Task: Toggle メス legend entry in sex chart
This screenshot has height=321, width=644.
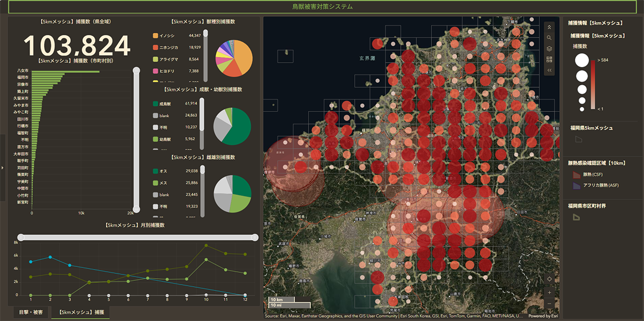Action: [x=156, y=183]
